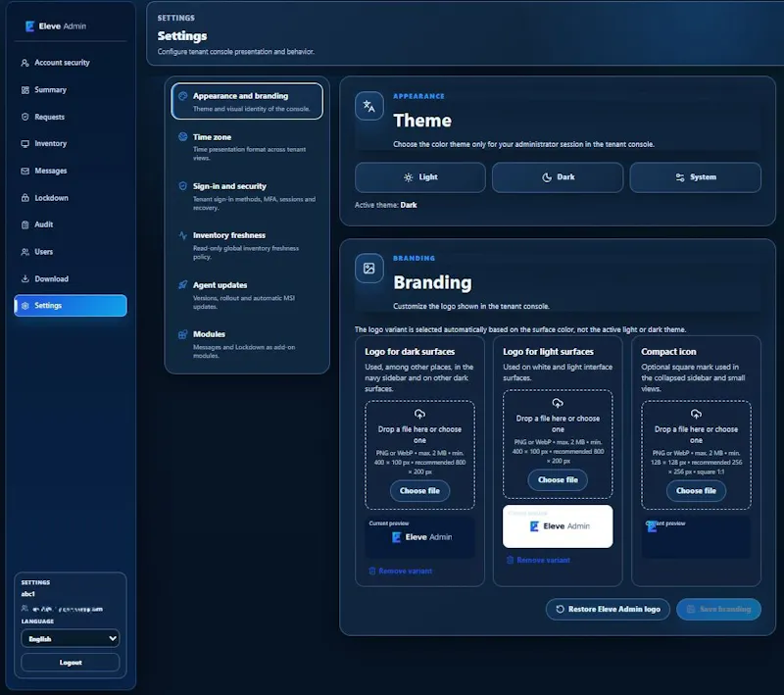
Task: Click the Account security person icon
Action: (25, 63)
